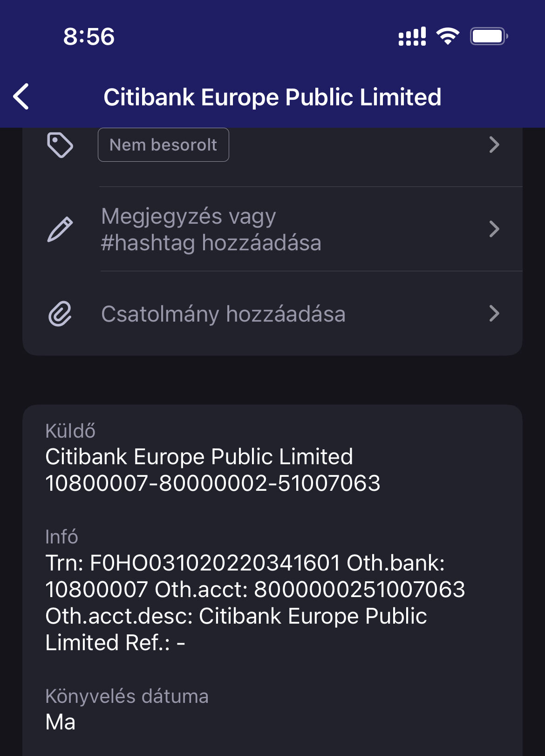The width and height of the screenshot is (545, 756).
Task: Tap sender account number 10800007-80000002-51007063
Action: [213, 483]
